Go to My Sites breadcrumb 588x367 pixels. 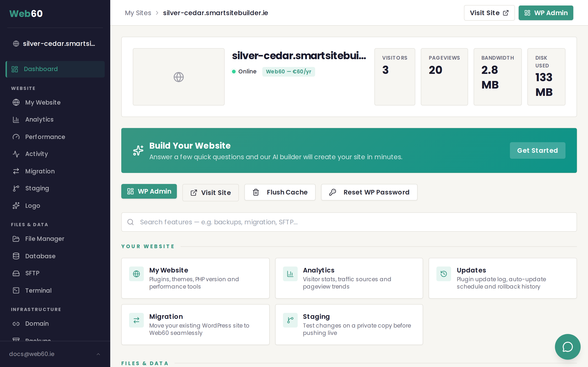coord(138,13)
